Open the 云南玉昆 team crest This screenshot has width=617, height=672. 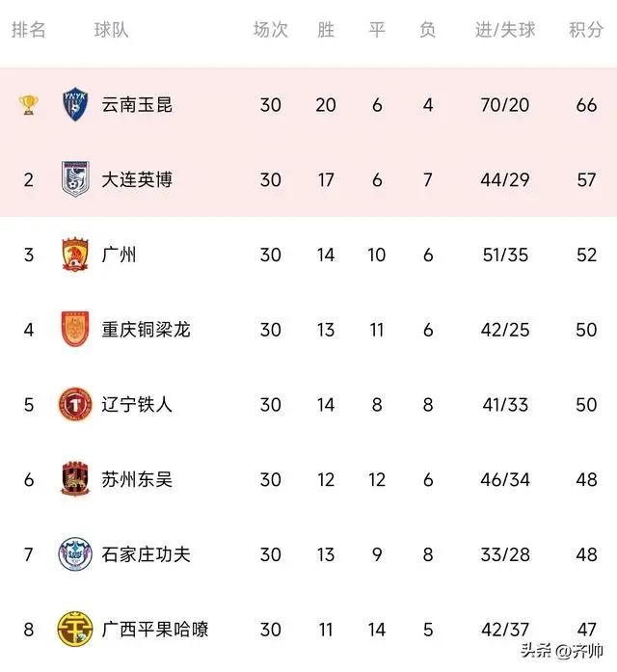click(x=75, y=104)
